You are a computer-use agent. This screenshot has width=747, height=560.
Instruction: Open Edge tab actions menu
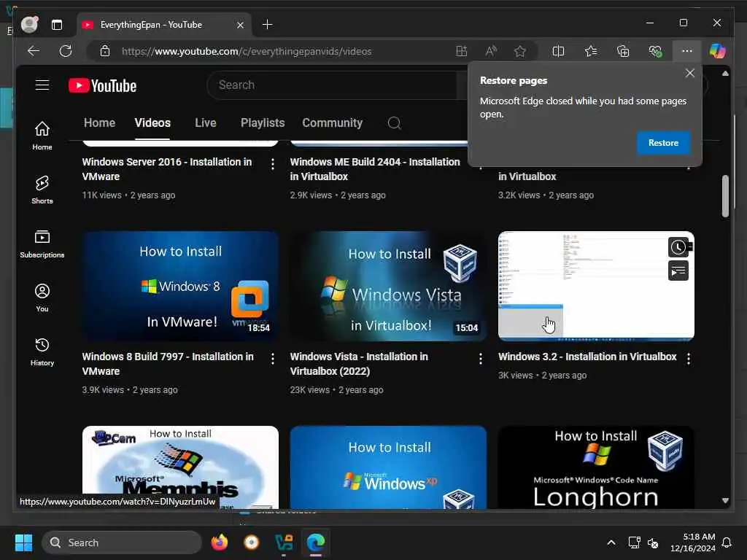(x=57, y=25)
